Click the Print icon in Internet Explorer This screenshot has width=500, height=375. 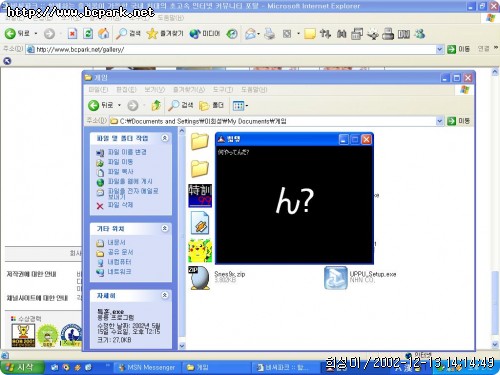[269, 34]
